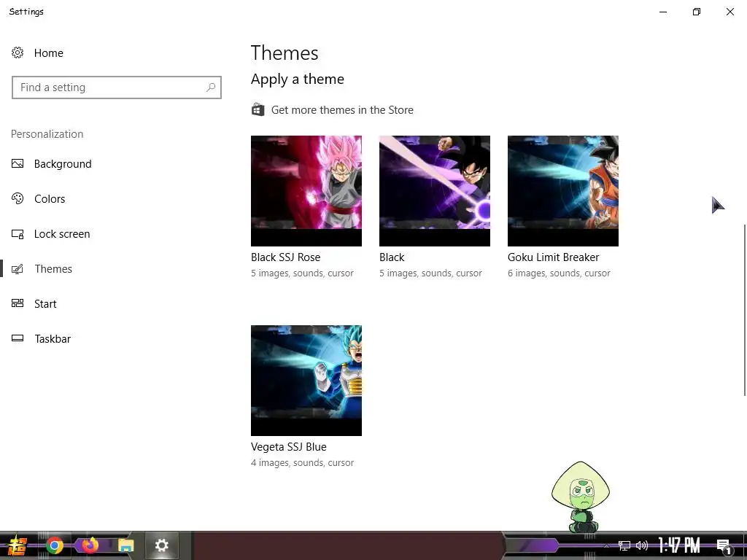Focus the Find a setting field
The height and width of the screenshot is (560, 747).
pyautogui.click(x=117, y=87)
